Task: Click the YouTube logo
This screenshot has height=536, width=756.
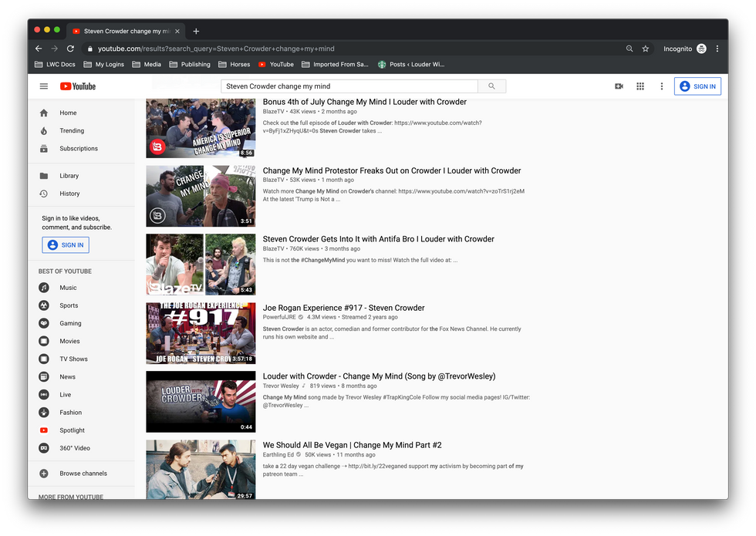Action: pos(78,86)
